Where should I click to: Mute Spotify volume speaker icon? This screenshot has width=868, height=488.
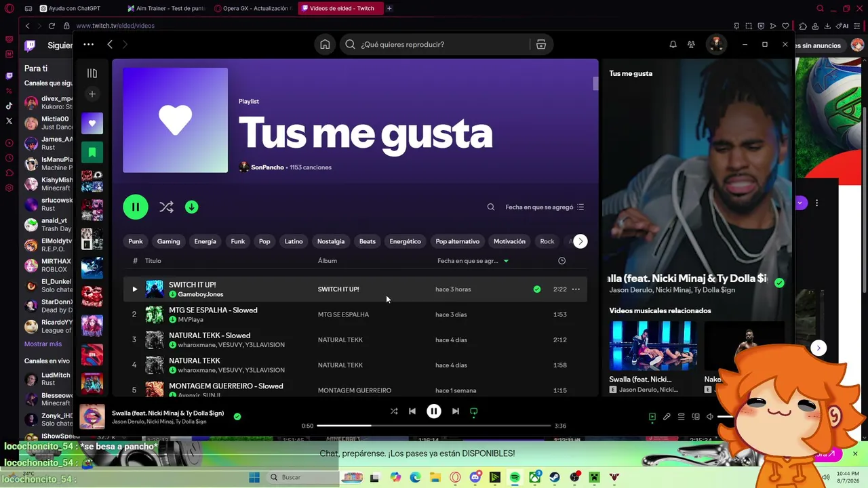(710, 417)
